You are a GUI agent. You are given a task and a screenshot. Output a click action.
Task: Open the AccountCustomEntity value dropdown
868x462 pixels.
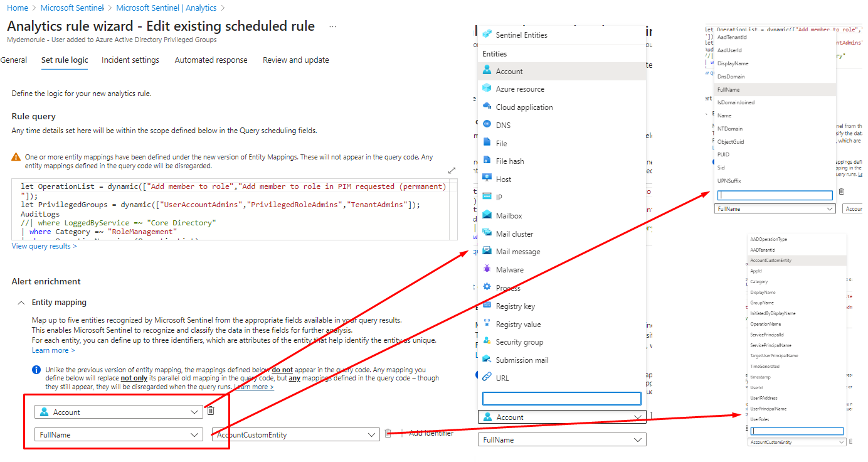[295, 434]
